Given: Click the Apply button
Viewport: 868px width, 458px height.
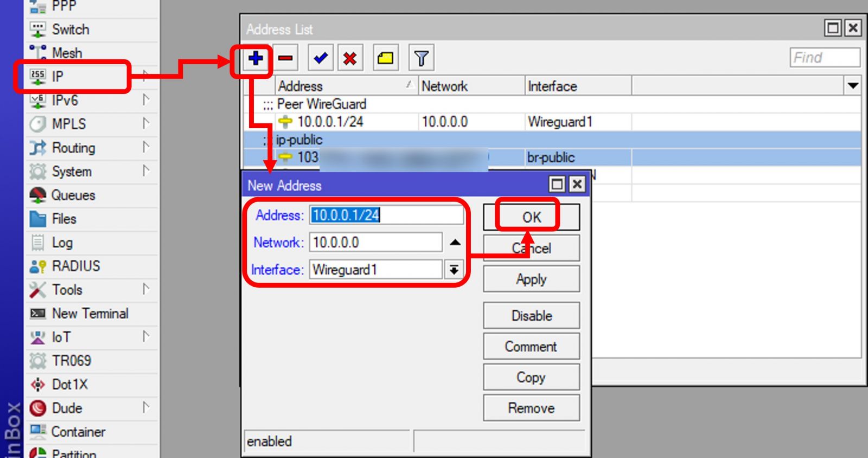Looking at the screenshot, I should tap(531, 279).
